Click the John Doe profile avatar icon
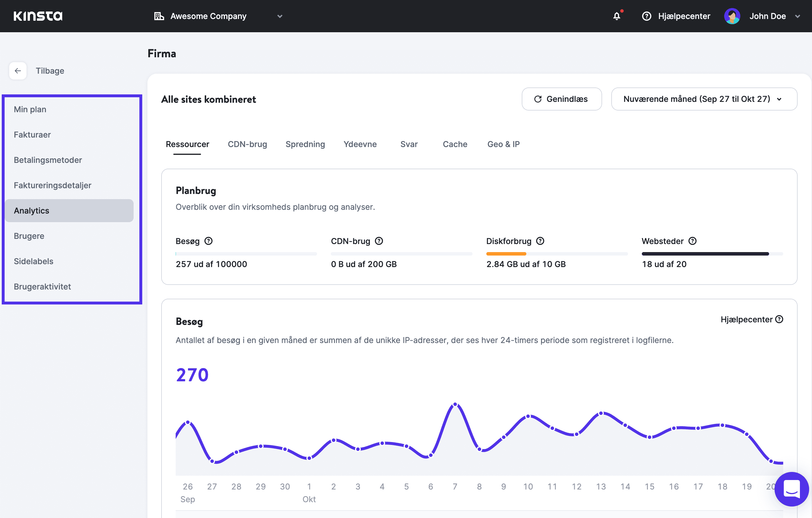This screenshot has width=812, height=518. pos(732,16)
